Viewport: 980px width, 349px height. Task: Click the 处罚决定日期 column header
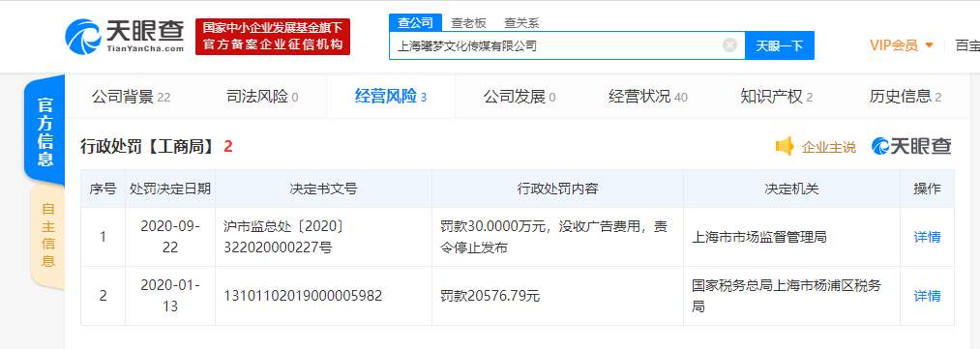(170, 189)
